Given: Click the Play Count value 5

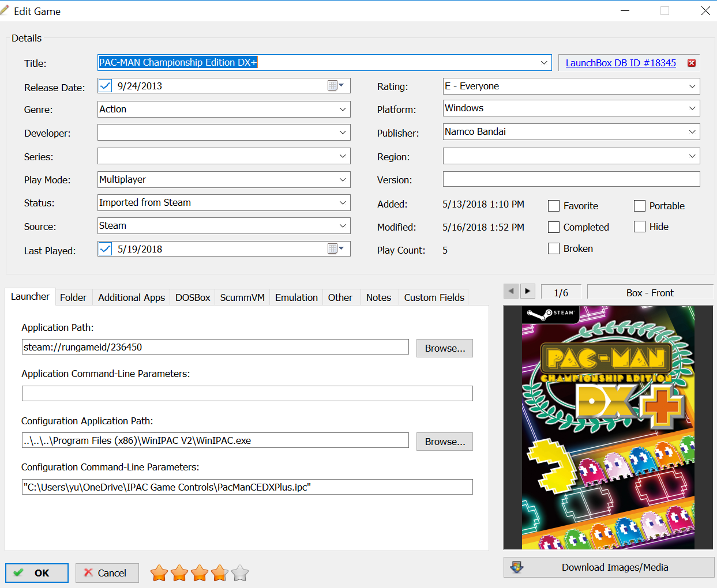Looking at the screenshot, I should coord(445,250).
